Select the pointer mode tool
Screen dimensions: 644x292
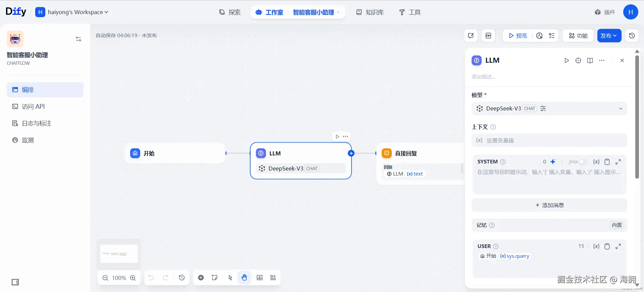coord(230,278)
